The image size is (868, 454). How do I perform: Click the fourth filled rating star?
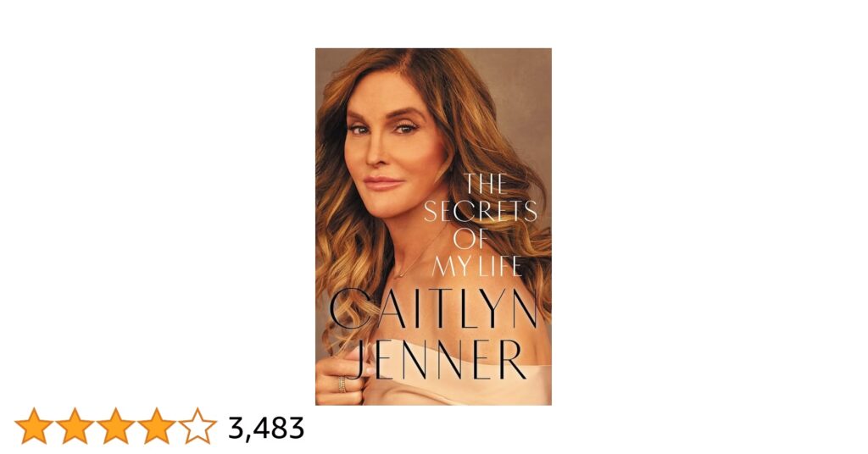click(157, 426)
